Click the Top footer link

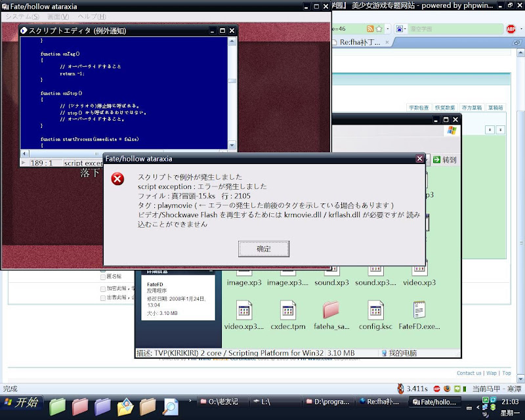(x=507, y=373)
